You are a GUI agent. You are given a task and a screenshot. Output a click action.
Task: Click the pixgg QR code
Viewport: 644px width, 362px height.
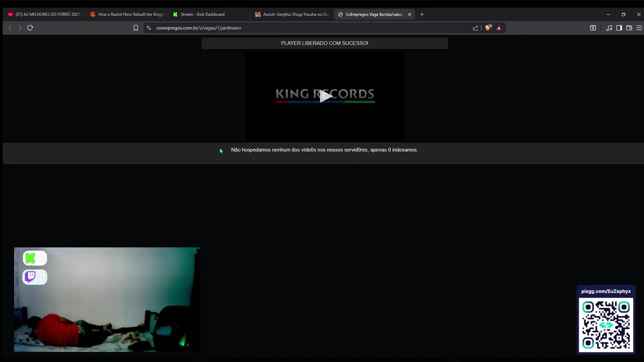606,325
